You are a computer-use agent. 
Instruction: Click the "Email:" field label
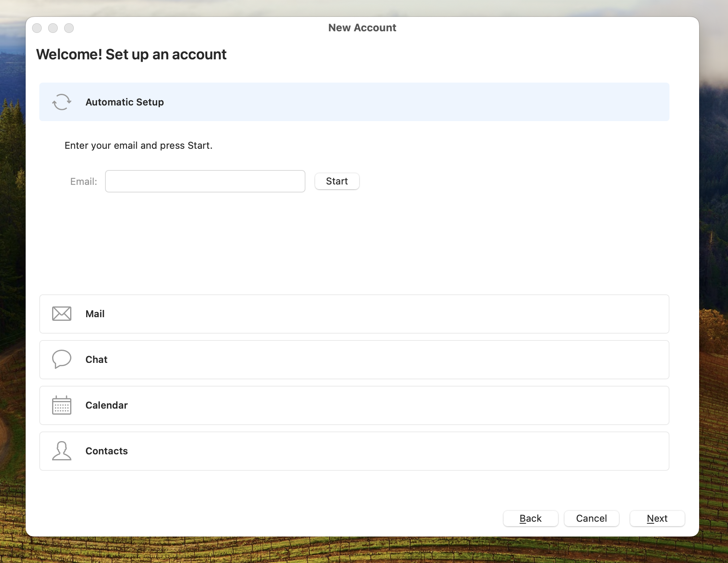(83, 182)
